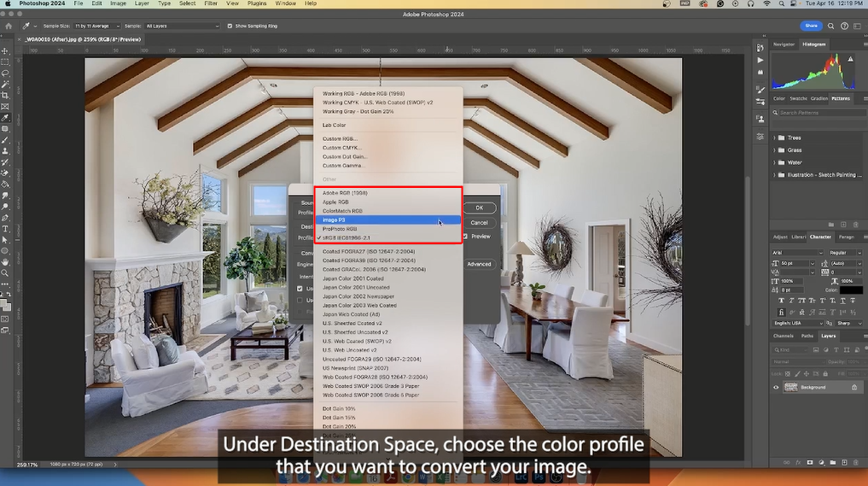Choose Adobe RGB (1998) in list
868x486 pixels.
388,193
